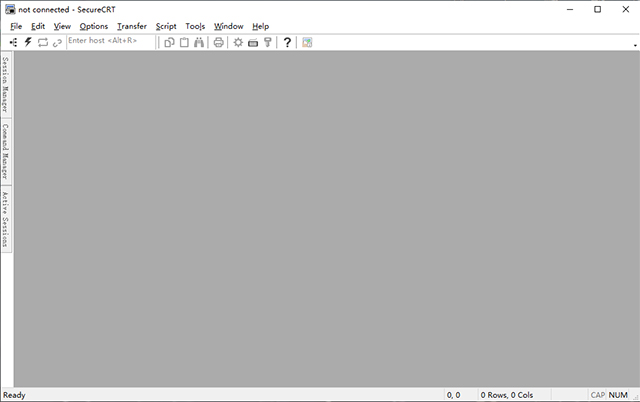Screen dimensions: 640x402
Task: Click the Help question mark icon
Action: [x=287, y=42]
